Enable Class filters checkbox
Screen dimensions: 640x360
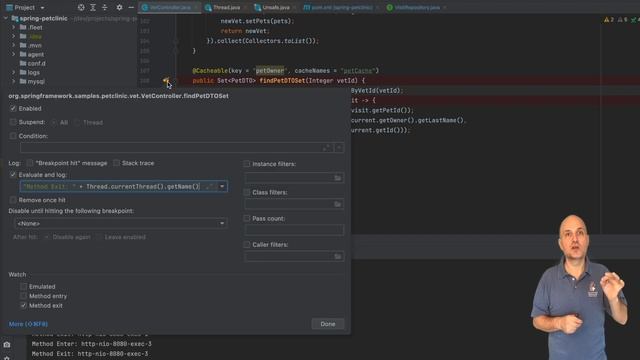[247, 192]
